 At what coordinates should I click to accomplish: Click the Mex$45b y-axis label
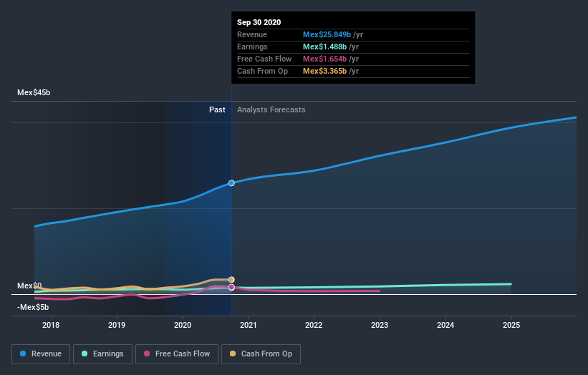[34, 92]
